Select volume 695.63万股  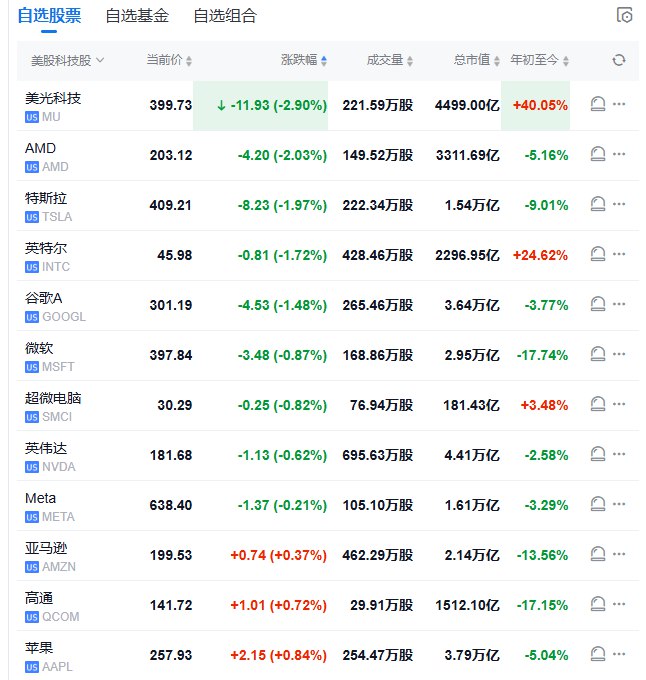(378, 455)
